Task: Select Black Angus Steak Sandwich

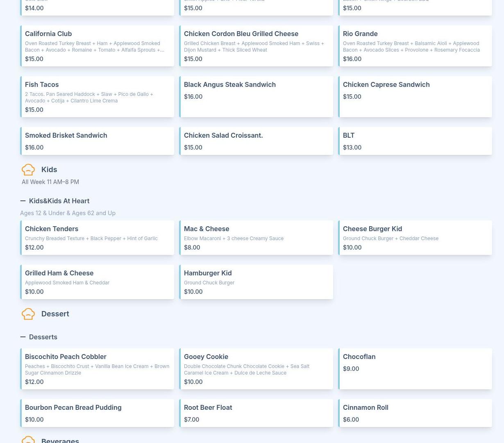Action: tap(256, 97)
